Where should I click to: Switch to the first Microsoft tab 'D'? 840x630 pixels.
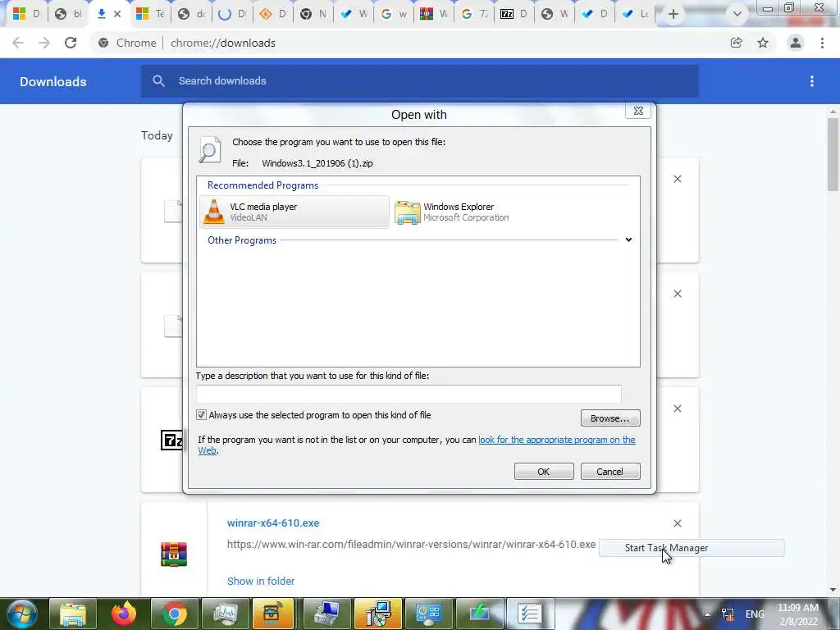(26, 14)
